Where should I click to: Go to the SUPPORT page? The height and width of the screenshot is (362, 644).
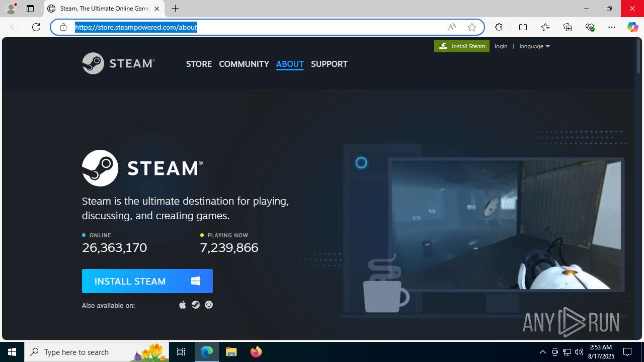click(x=329, y=64)
